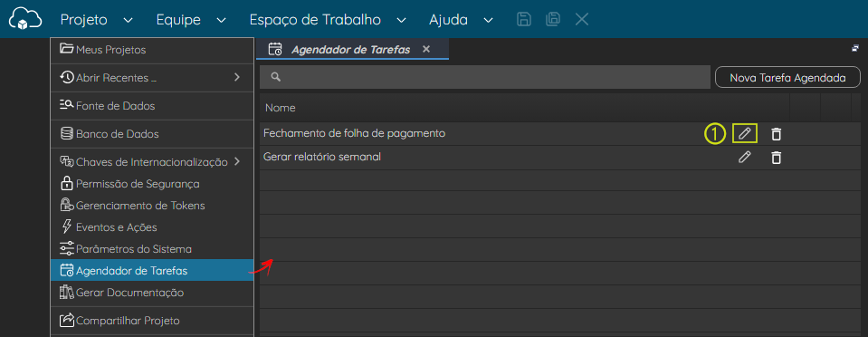Click the translation icon beside Chaves de Internacionalização
Image resolution: width=868 pixels, height=337 pixels.
click(x=66, y=162)
